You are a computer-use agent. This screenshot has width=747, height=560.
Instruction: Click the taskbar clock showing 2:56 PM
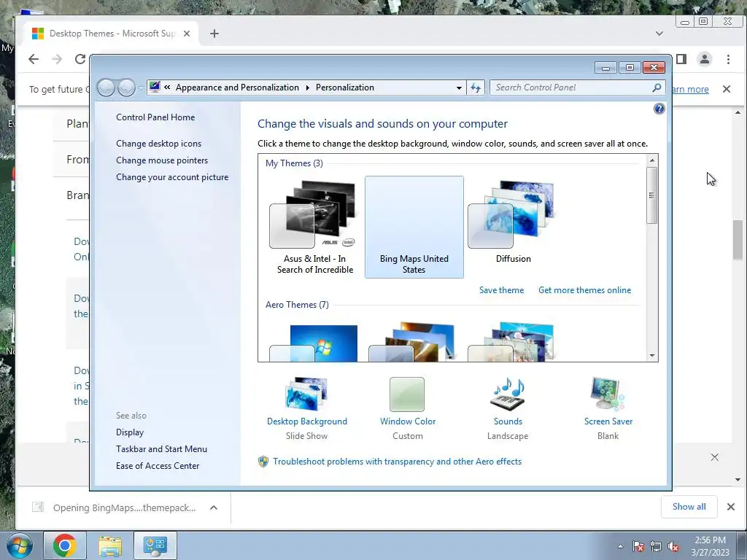click(x=711, y=545)
